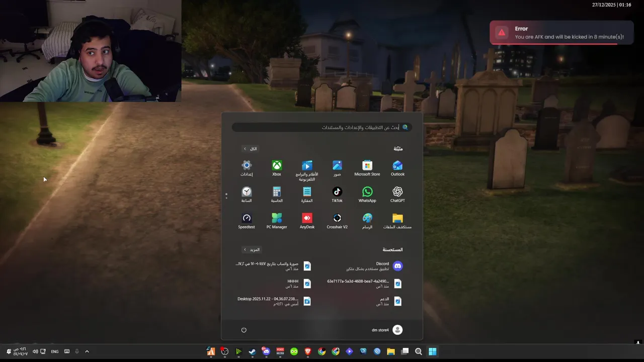Open tray clock and date
This screenshot has height=362, width=644.
[21, 351]
